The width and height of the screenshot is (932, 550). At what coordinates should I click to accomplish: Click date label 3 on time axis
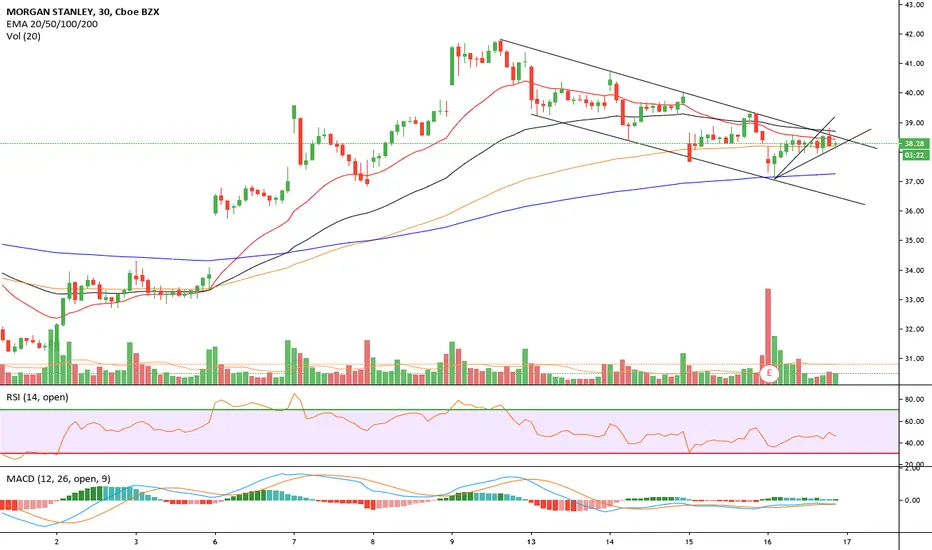coord(136,542)
